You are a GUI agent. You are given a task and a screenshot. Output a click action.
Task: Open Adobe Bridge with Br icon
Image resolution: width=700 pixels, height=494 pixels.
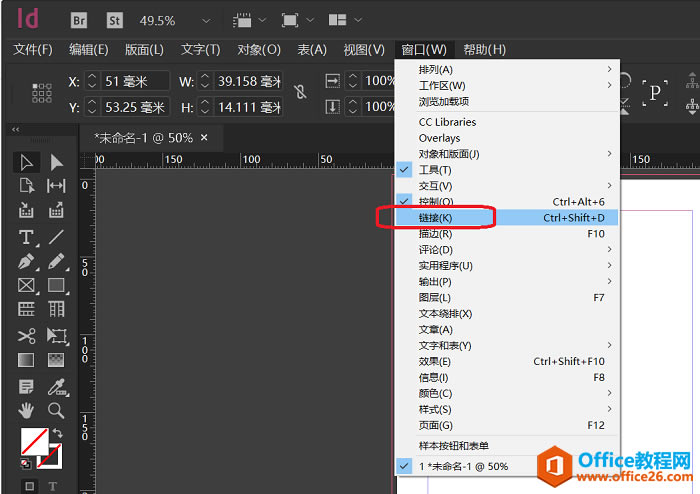click(x=79, y=20)
